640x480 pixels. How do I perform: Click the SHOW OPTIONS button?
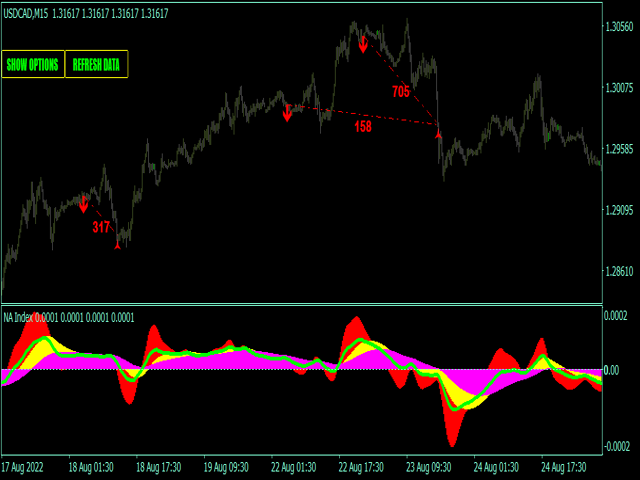33,64
